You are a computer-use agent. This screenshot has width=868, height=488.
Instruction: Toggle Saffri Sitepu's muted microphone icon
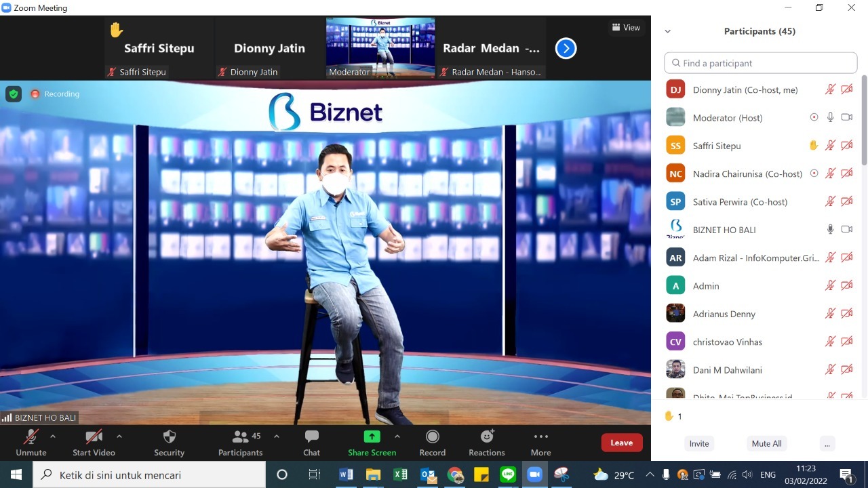[830, 146]
